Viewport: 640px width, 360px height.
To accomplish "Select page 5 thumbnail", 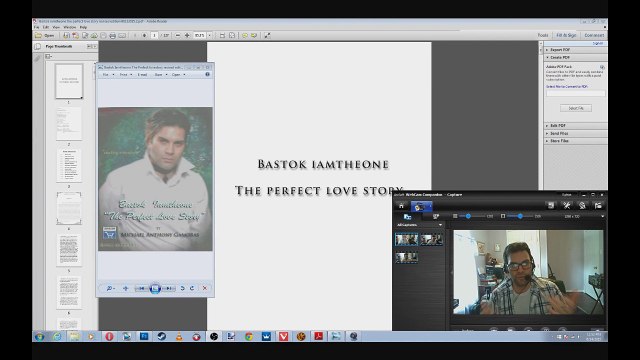I will (69, 250).
